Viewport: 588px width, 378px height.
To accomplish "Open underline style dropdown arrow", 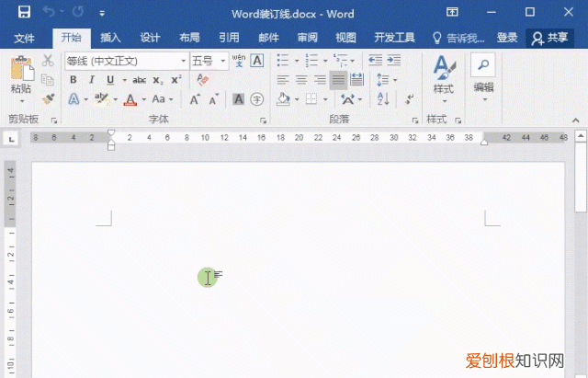I will click(124, 80).
